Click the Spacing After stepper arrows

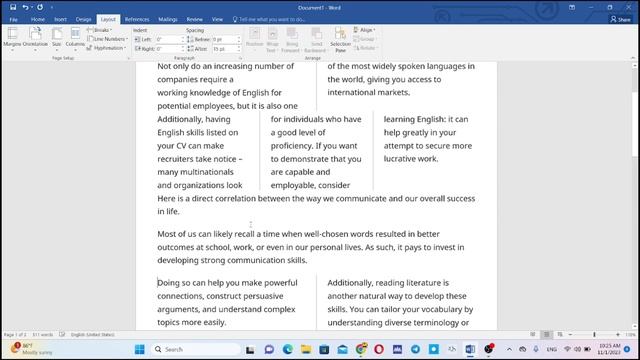(239, 49)
